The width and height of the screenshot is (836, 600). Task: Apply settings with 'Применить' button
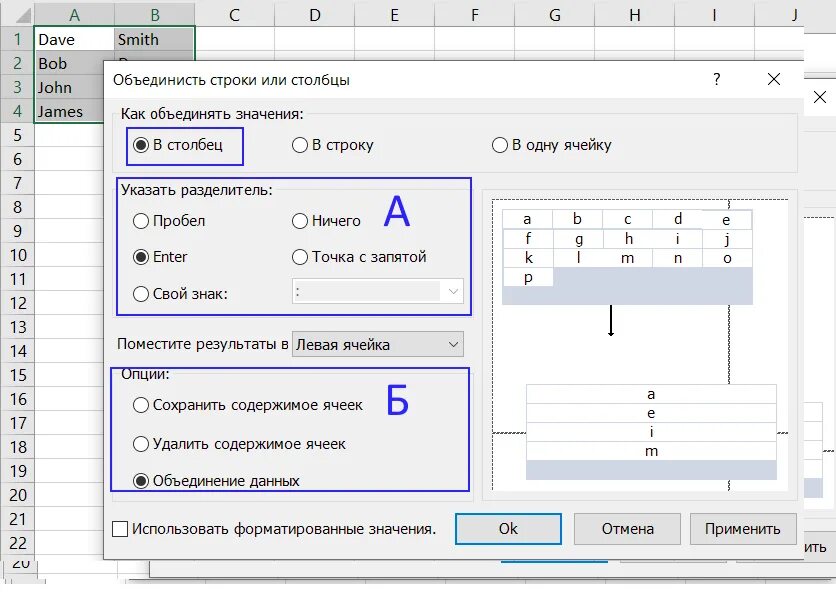pos(743,529)
